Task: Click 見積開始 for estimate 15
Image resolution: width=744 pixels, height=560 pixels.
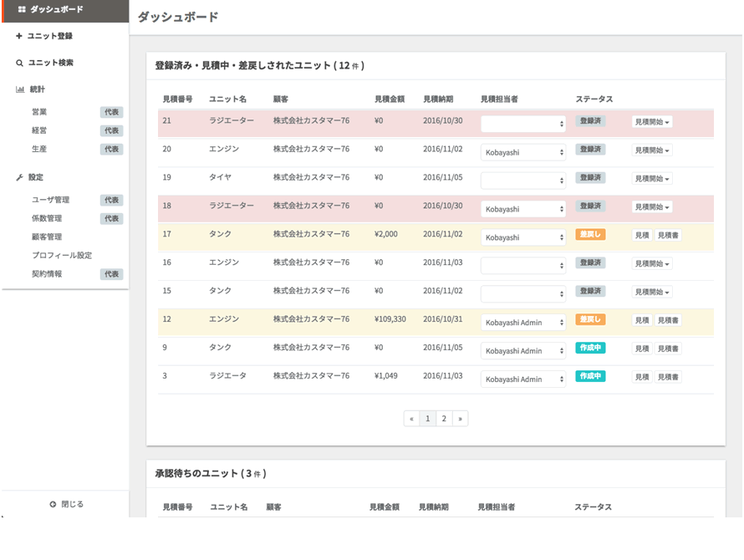Action: point(652,292)
